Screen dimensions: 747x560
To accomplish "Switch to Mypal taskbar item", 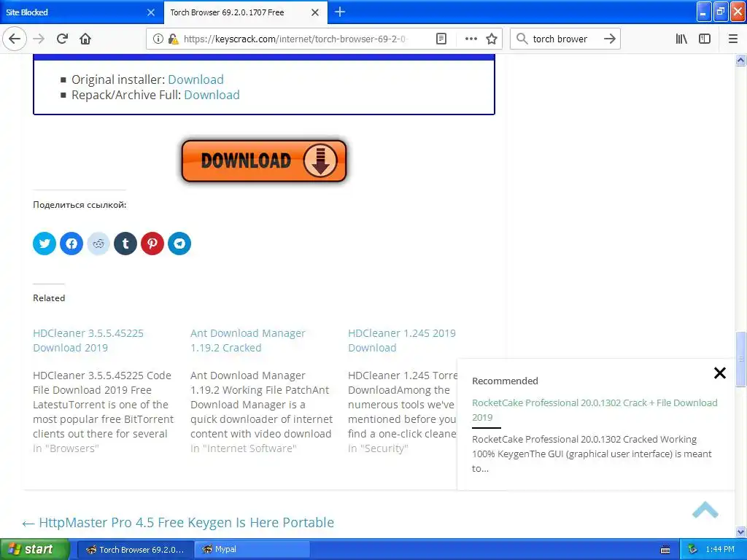I will pyautogui.click(x=252, y=550).
